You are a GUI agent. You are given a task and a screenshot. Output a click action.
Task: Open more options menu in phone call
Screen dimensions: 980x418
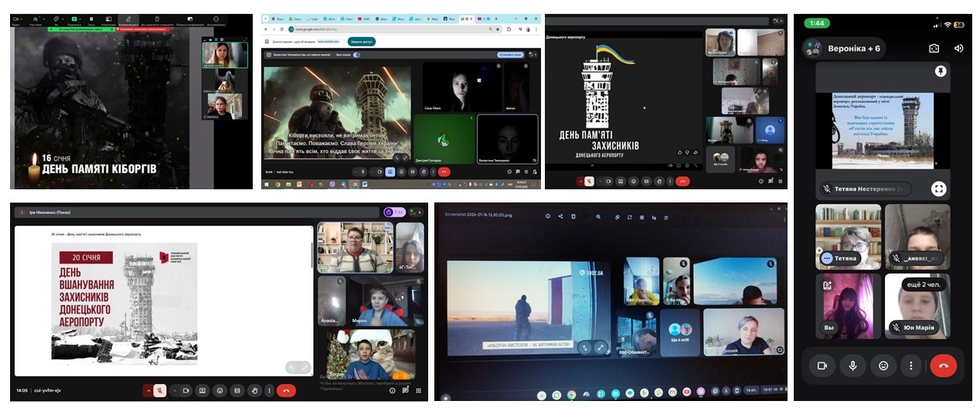(x=912, y=365)
